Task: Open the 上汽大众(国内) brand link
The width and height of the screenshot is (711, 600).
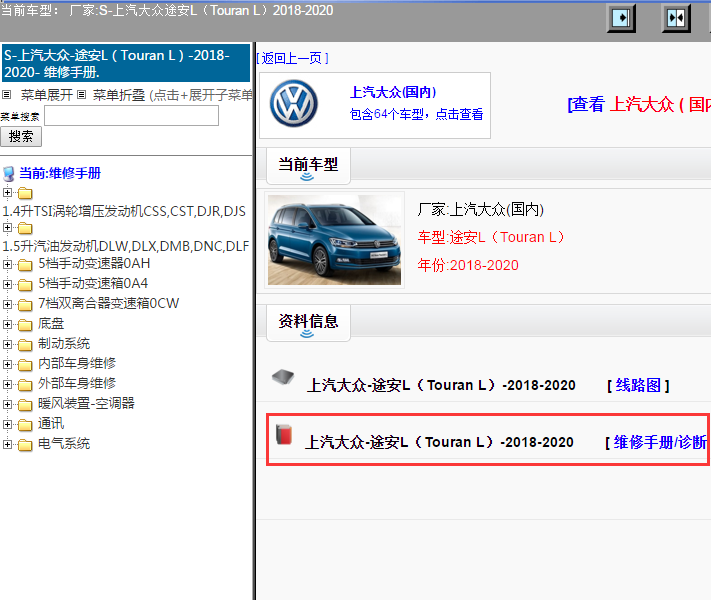Action: tap(393, 93)
